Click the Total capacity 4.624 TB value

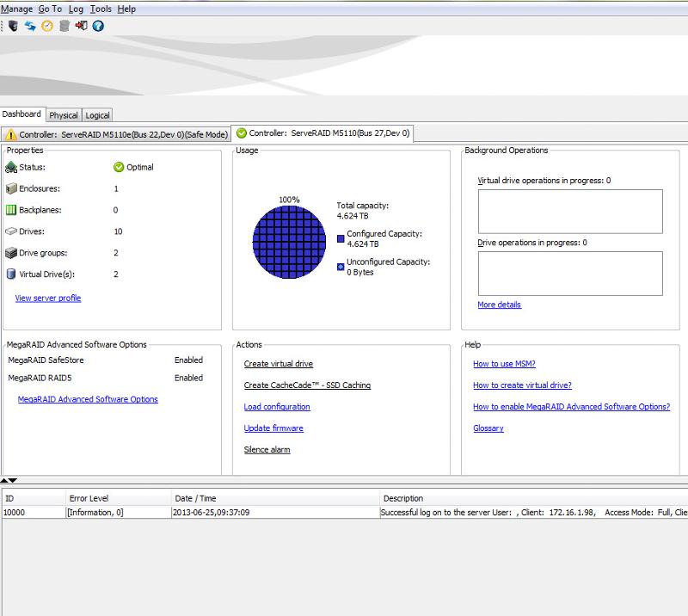click(x=353, y=216)
